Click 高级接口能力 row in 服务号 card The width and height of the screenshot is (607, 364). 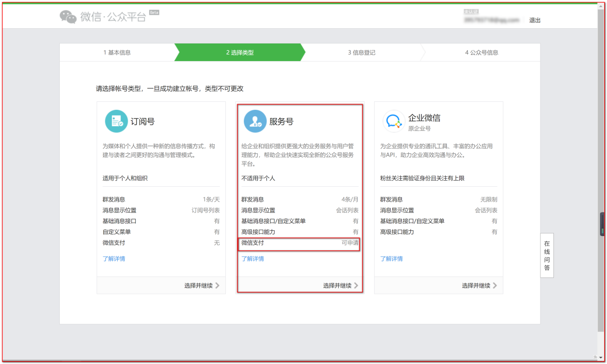[300, 232]
